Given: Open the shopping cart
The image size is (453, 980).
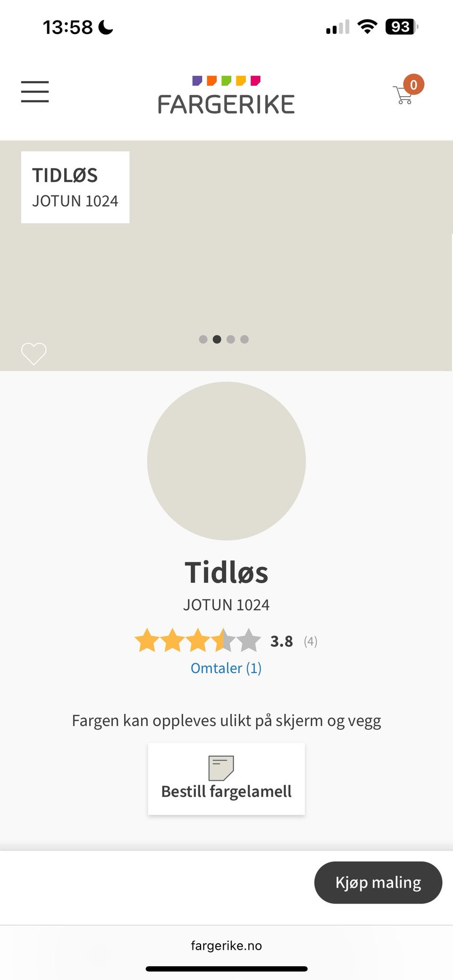Looking at the screenshot, I should click(x=403, y=95).
